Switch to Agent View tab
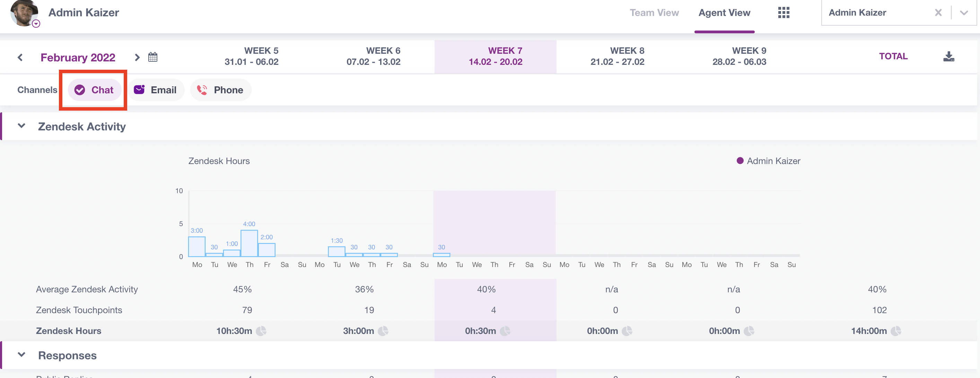Viewport: 980px width, 378px height. click(x=724, y=12)
